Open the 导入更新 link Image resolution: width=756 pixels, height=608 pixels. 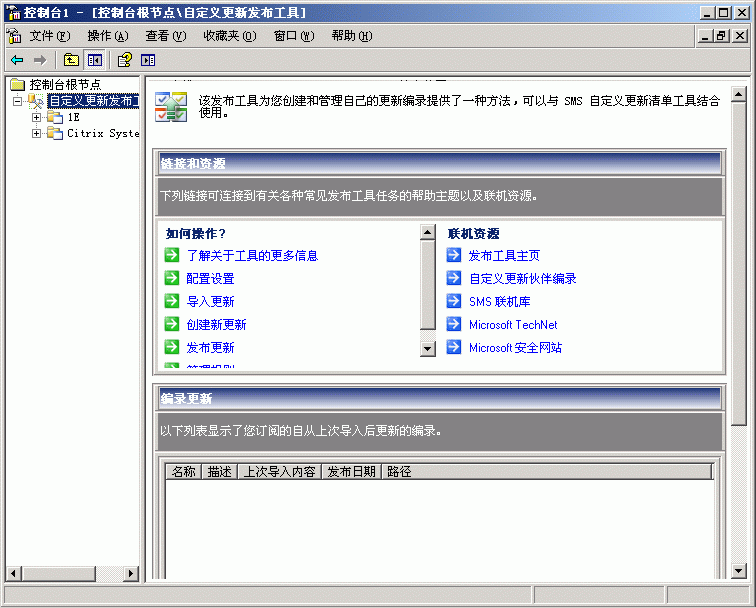[x=210, y=301]
